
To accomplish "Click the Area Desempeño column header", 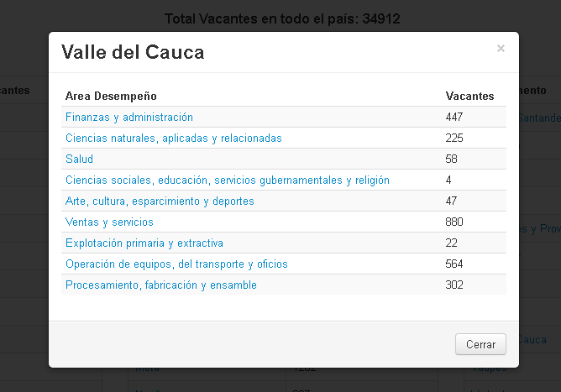I will coord(111,97).
